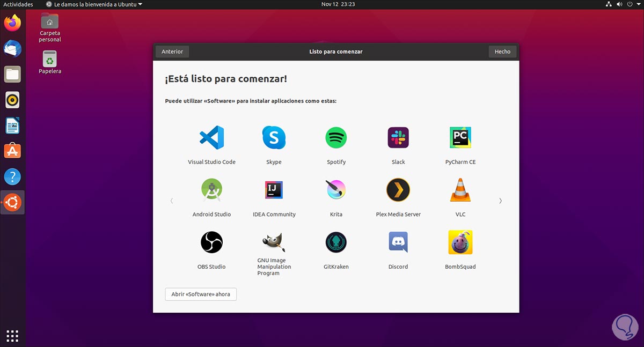Choose the GNU Image Manipulation Program icon
Viewport: 644px width, 347px height.
point(274,242)
